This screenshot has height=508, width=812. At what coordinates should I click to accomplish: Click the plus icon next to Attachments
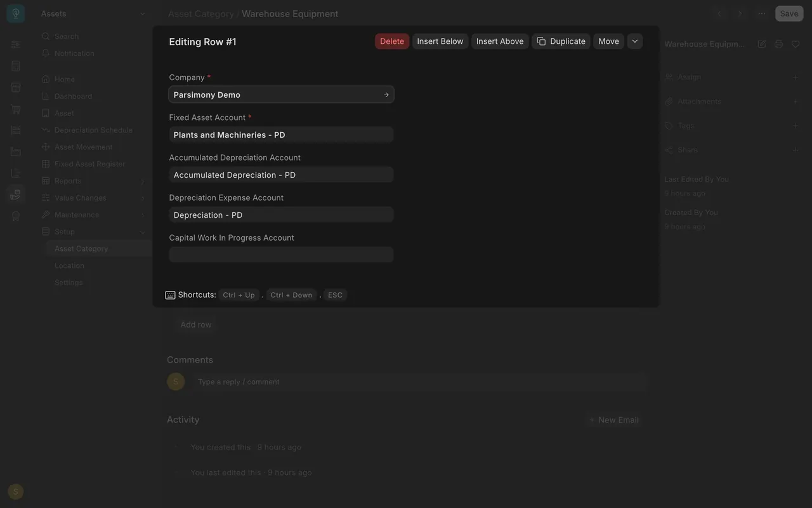(x=796, y=102)
